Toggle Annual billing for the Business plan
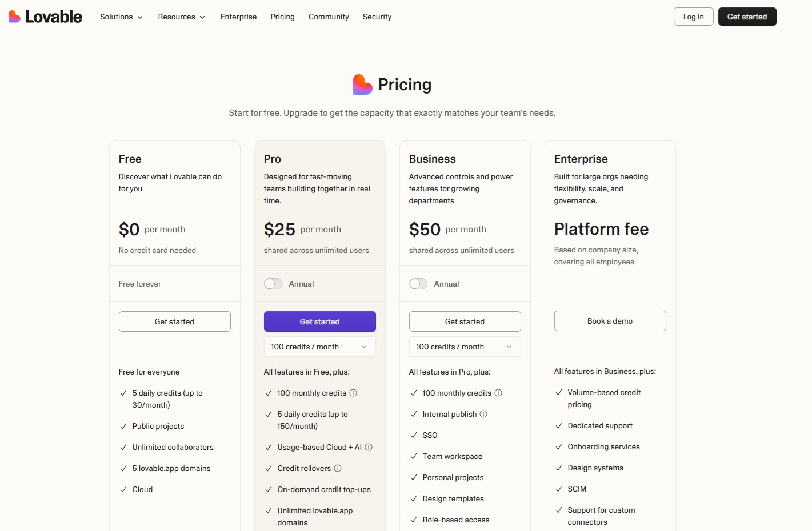 pos(418,284)
